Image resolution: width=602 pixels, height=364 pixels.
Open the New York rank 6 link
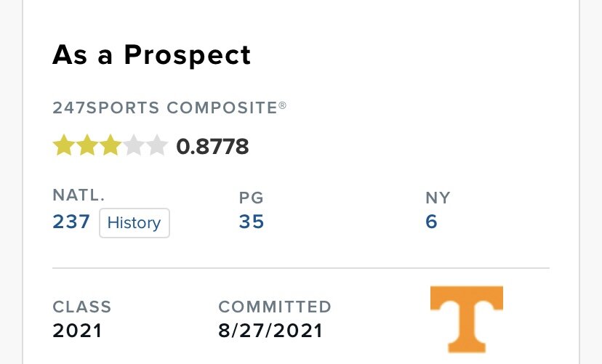pyautogui.click(x=431, y=222)
